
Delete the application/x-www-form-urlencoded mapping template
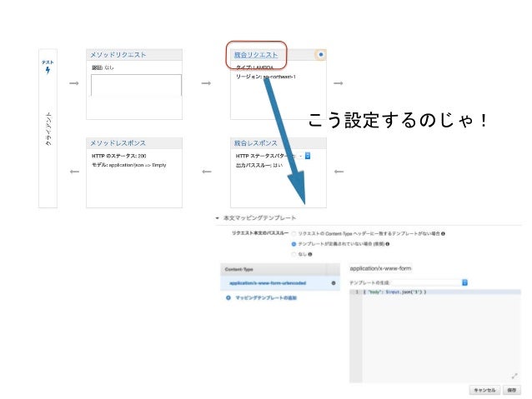(334, 283)
